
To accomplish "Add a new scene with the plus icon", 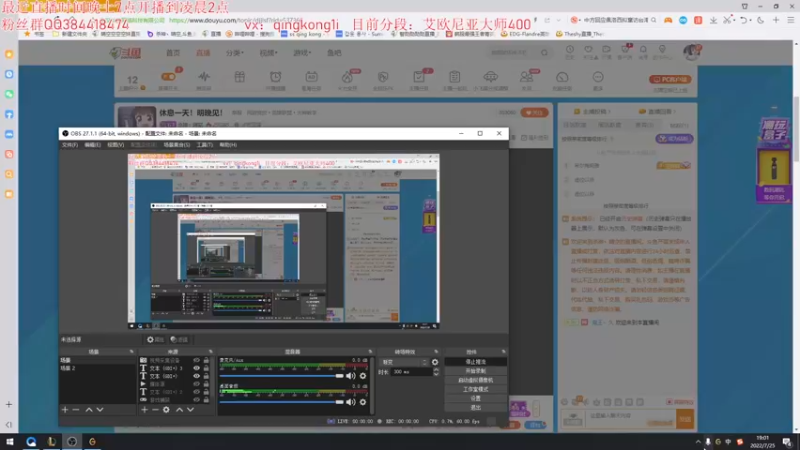I will [x=65, y=410].
